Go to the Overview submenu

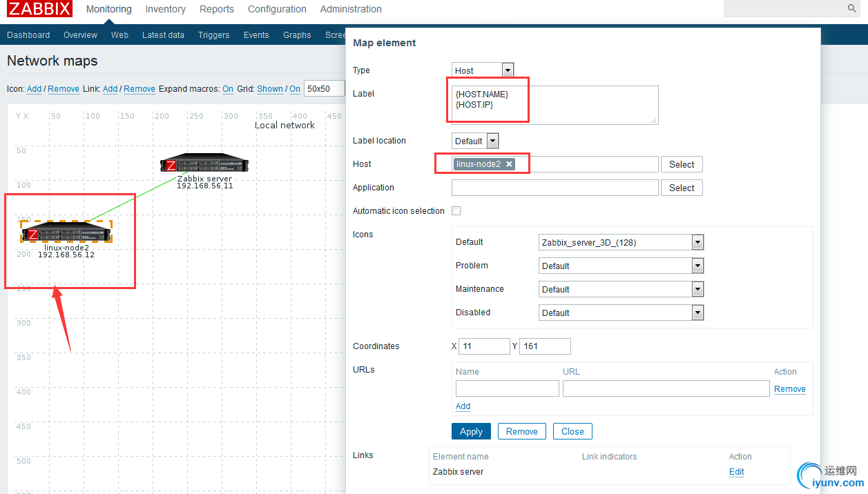point(81,35)
